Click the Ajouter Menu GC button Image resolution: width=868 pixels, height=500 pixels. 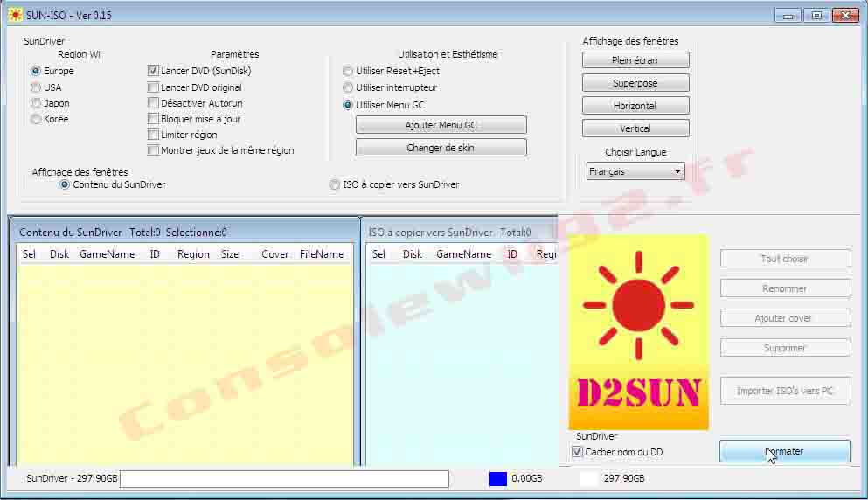(x=441, y=125)
